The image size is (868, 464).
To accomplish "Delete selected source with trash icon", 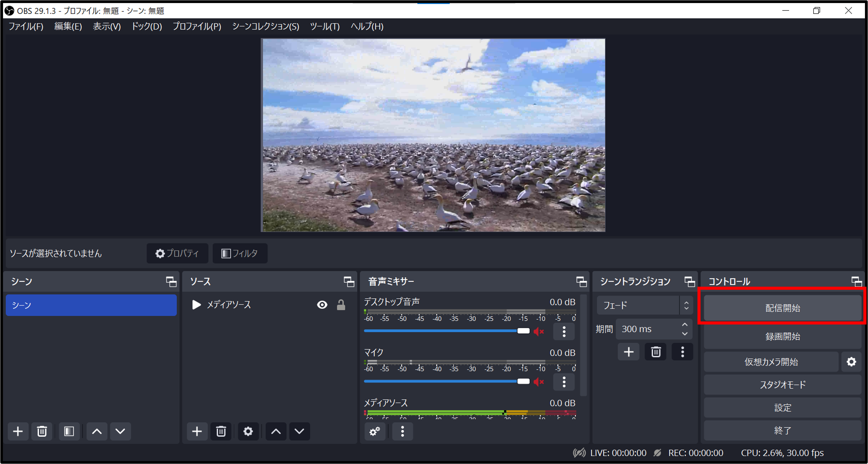I will point(221,431).
